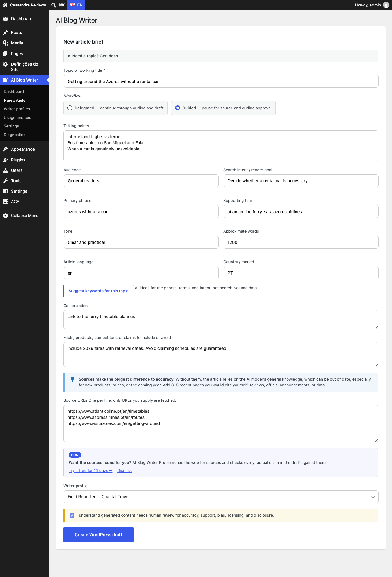Open the Writer profile dropdown
Viewport: 392px width, 577px height.
(221, 497)
